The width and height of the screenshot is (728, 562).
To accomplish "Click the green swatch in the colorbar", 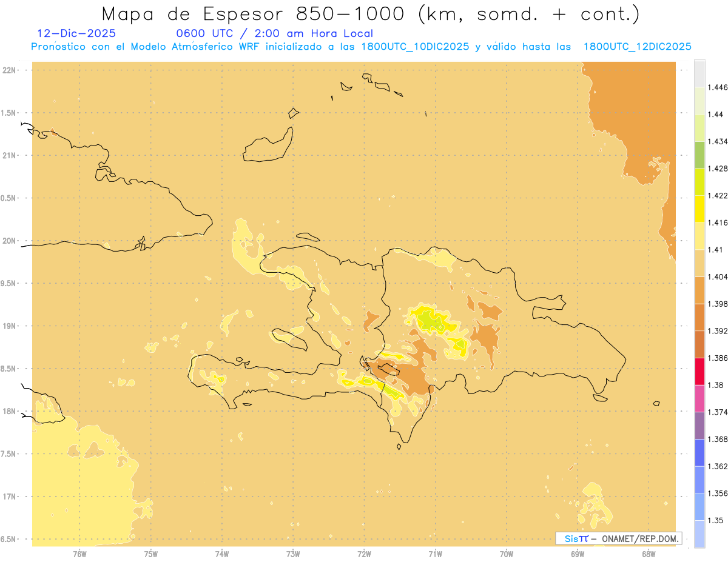I will point(699,155).
